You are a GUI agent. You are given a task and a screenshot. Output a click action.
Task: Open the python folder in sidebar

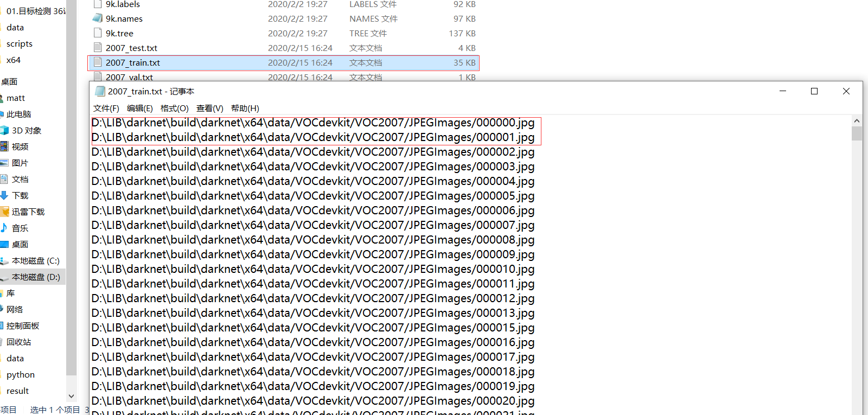coord(21,374)
